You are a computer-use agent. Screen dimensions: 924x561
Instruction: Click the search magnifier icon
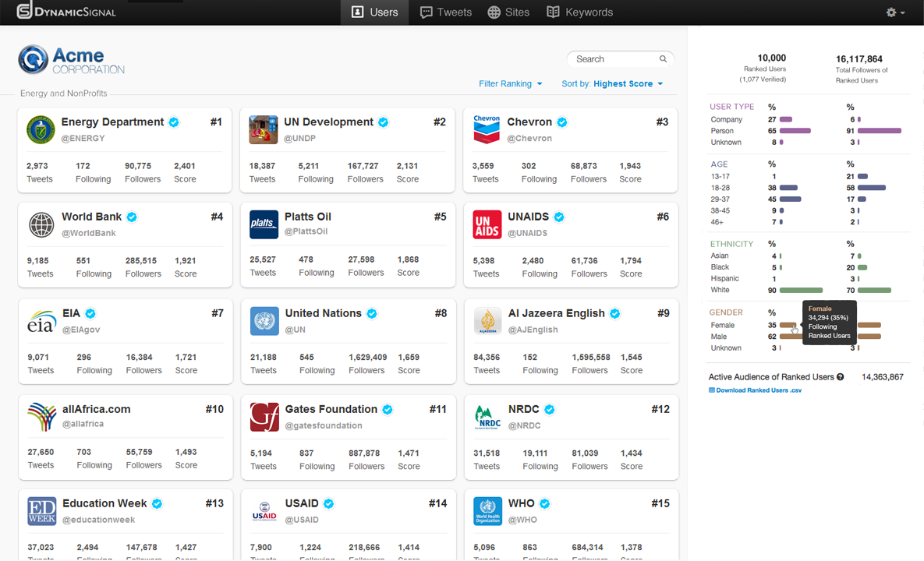[663, 59]
